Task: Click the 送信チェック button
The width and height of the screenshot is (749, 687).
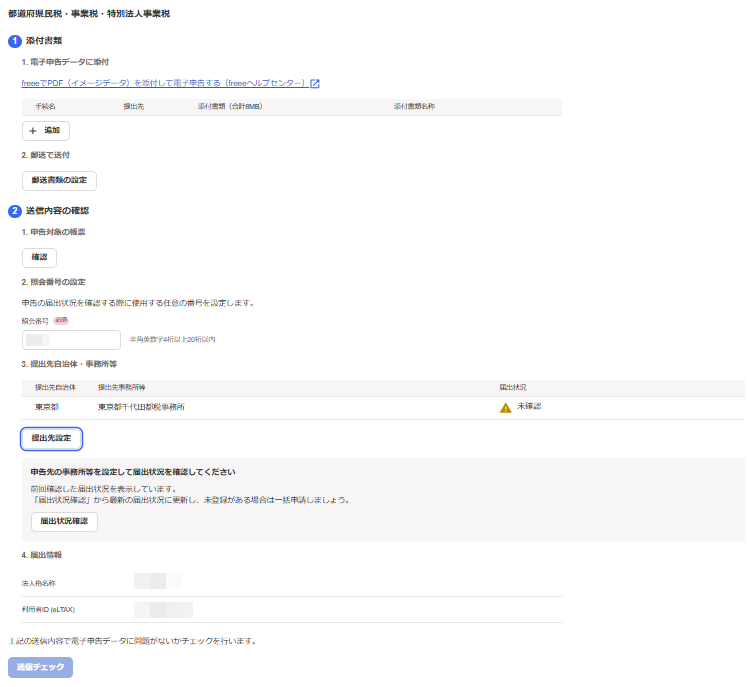Action: click(40, 667)
